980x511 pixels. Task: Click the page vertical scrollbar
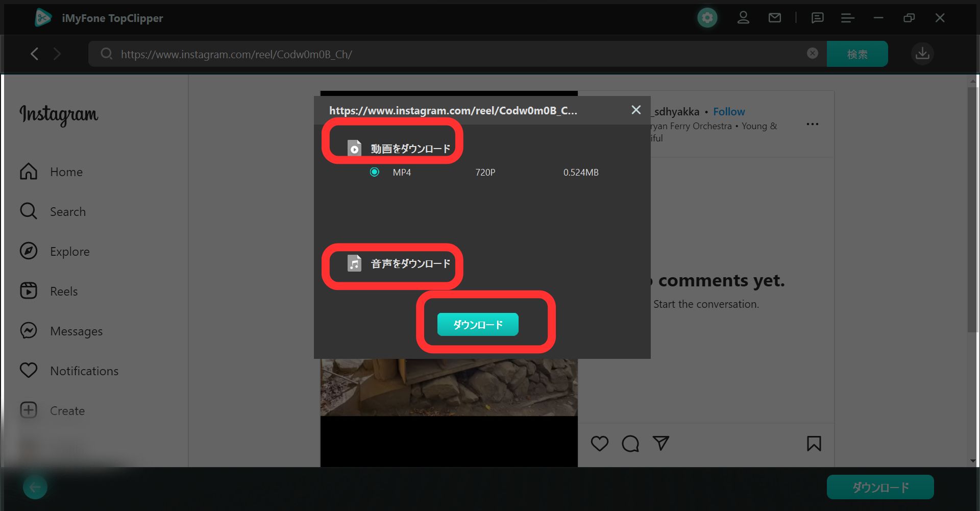[x=972, y=209]
